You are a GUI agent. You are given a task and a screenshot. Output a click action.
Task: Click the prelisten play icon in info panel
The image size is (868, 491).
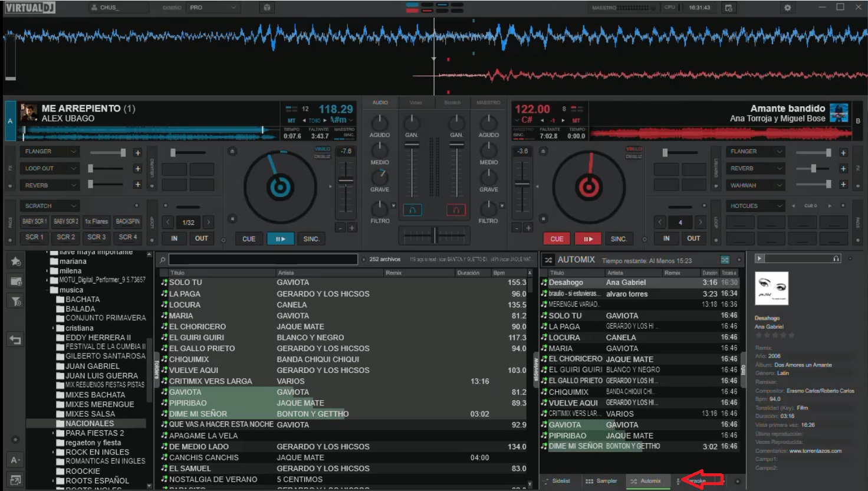(x=759, y=258)
